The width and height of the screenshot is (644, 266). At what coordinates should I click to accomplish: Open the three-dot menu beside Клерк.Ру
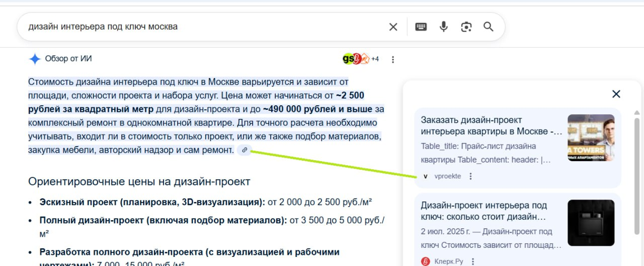pos(472,261)
